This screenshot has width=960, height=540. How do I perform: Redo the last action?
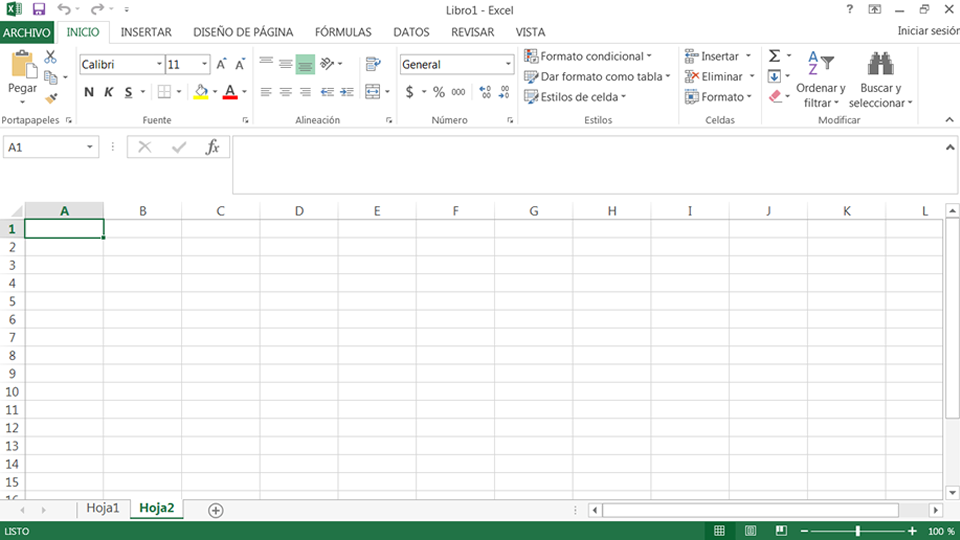tap(97, 9)
